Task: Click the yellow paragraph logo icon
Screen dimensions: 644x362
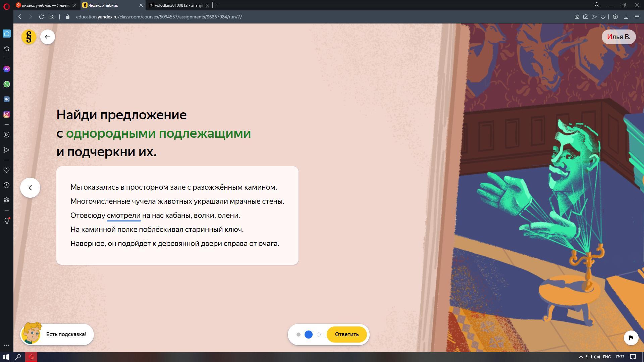Action: click(x=29, y=37)
